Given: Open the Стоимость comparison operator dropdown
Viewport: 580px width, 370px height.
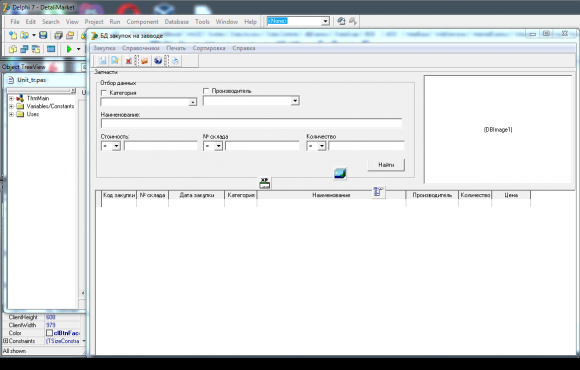Looking at the screenshot, I should pos(116,146).
